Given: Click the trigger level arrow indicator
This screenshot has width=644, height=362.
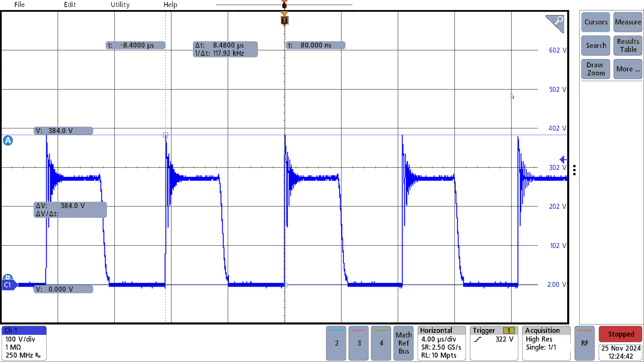Looking at the screenshot, I should (x=563, y=160).
